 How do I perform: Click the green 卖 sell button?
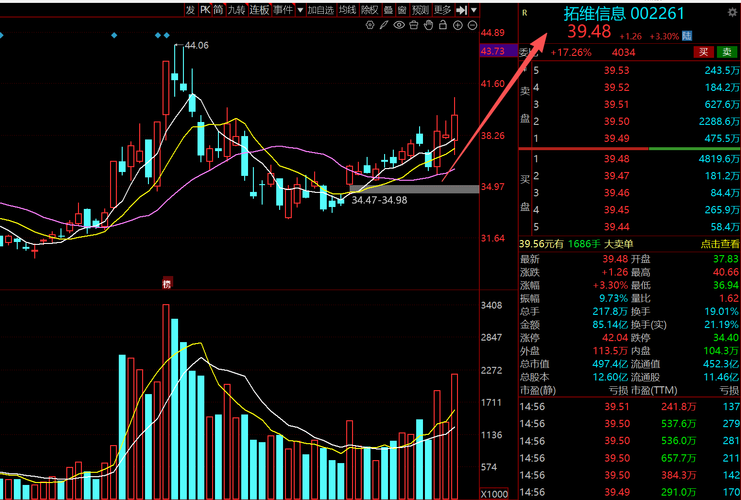pos(727,52)
